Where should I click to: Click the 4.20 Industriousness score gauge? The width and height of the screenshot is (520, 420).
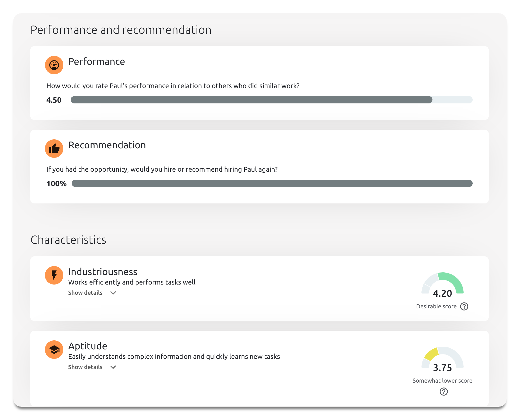[442, 284]
